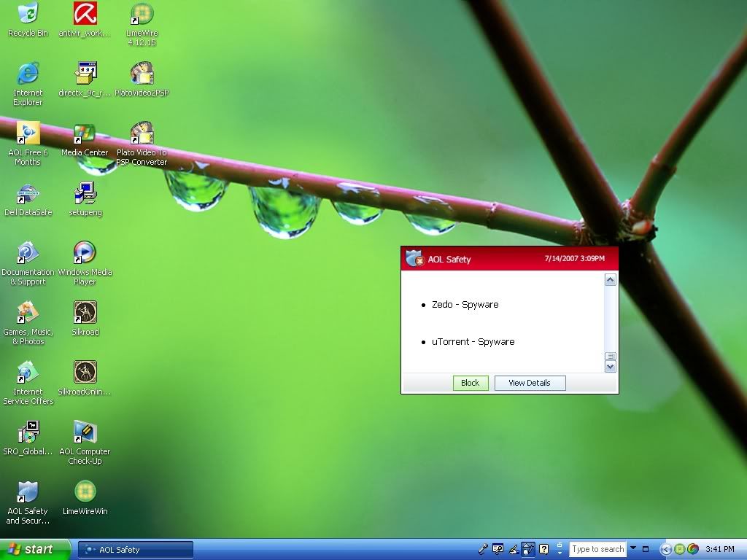Click the scroll down arrow in AOL Safety list
747x560 pixels.
pos(611,367)
